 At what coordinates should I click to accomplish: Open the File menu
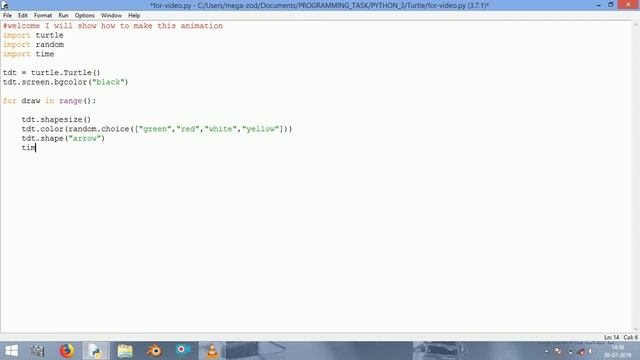click(x=7, y=16)
